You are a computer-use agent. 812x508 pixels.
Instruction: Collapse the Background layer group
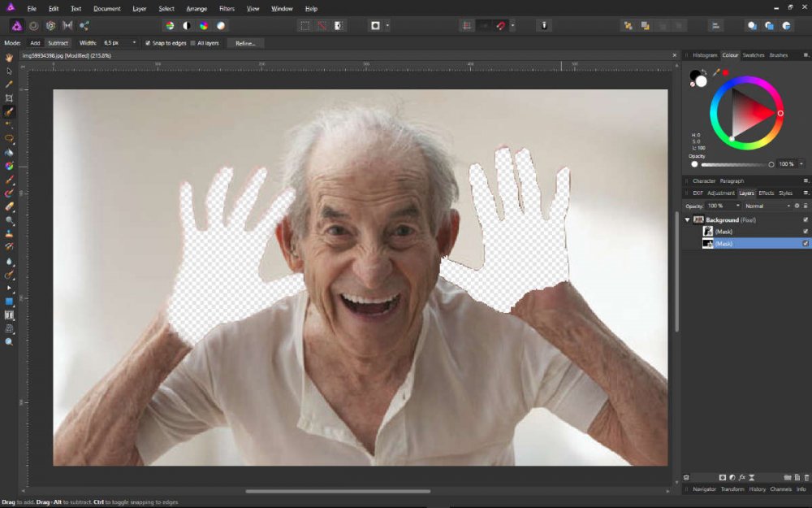[687, 219]
